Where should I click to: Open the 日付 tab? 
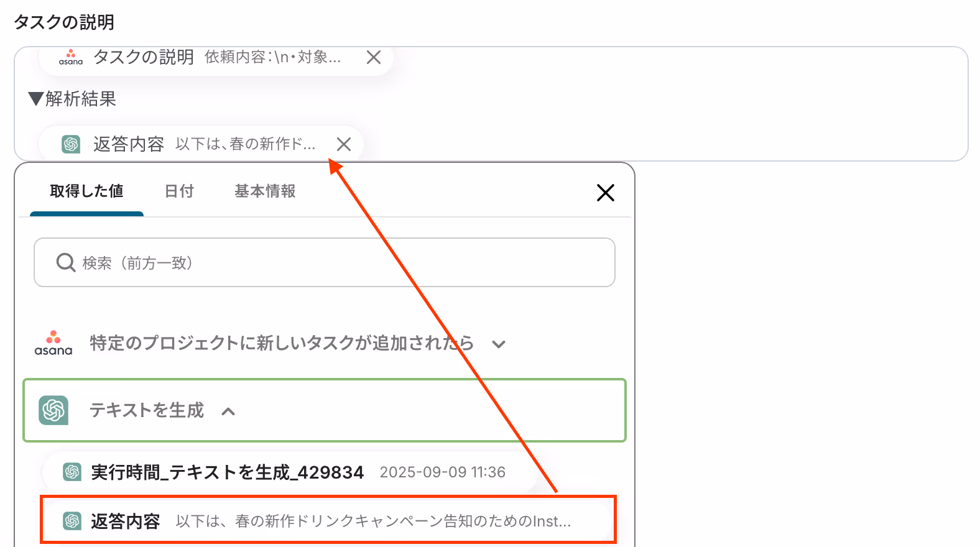179,191
